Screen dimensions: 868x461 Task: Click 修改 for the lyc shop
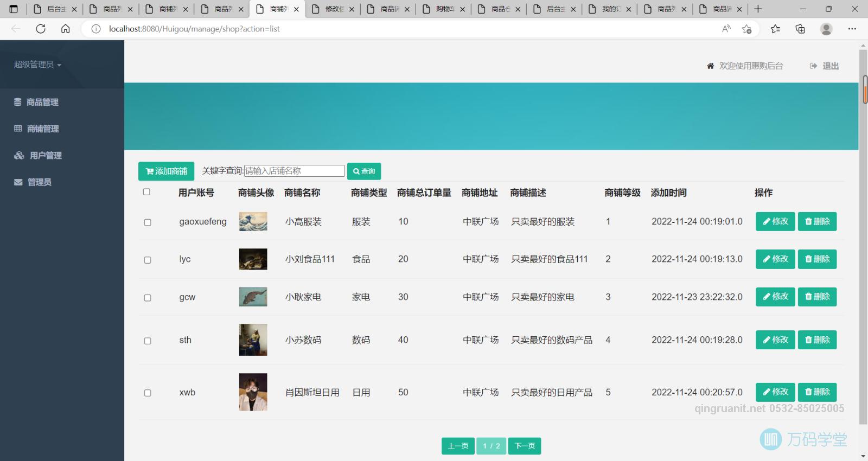click(x=775, y=259)
